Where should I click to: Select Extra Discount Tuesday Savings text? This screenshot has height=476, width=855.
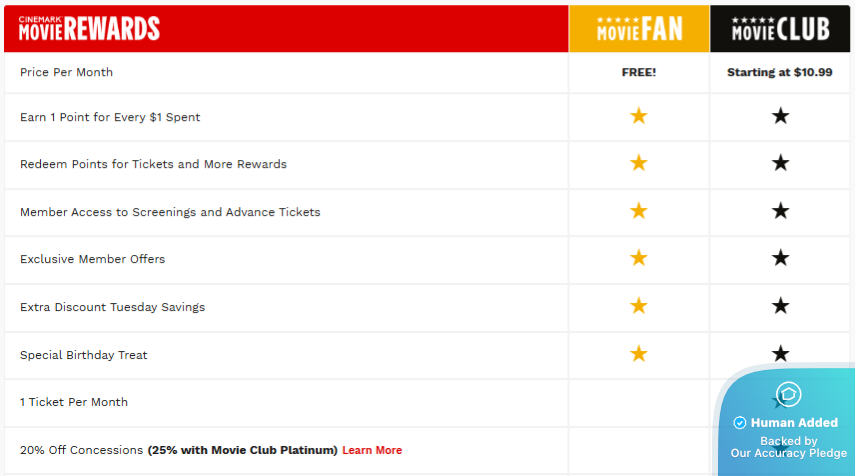[112, 307]
